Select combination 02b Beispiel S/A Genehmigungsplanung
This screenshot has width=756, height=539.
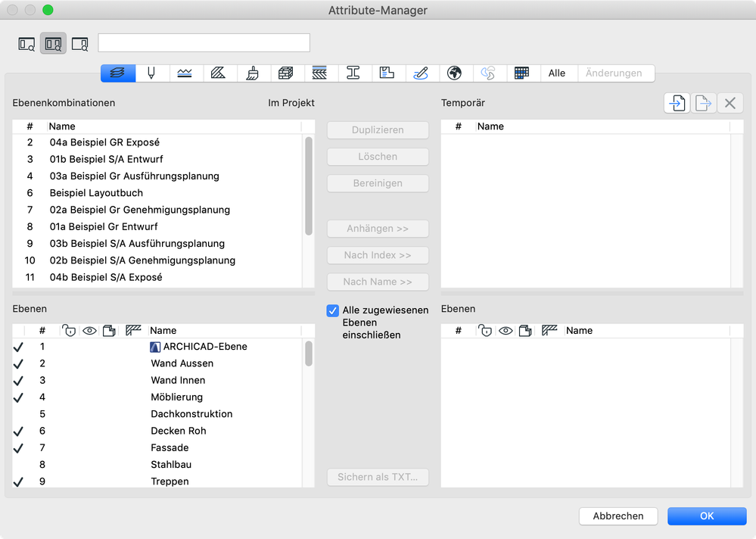pyautogui.click(x=157, y=260)
